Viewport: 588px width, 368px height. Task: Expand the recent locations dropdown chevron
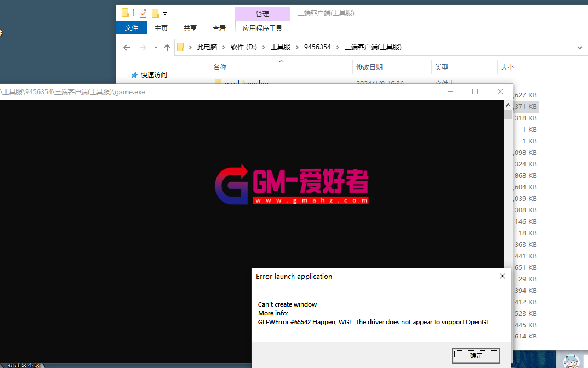point(156,48)
